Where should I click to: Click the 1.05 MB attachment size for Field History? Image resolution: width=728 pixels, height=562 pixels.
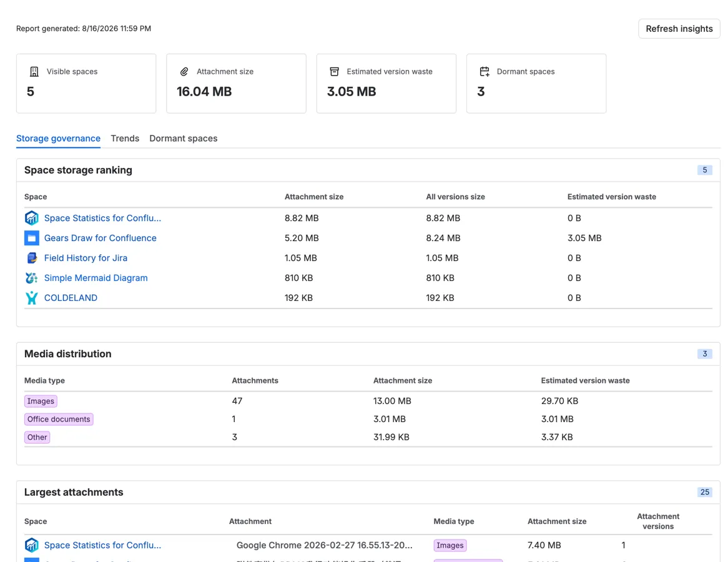(301, 258)
